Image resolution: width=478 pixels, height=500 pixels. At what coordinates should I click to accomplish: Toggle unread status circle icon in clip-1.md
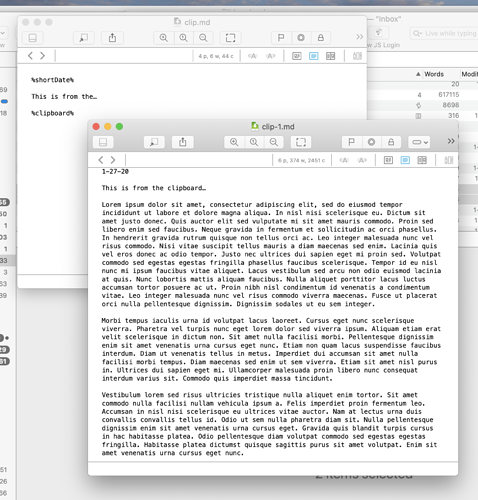click(371, 142)
